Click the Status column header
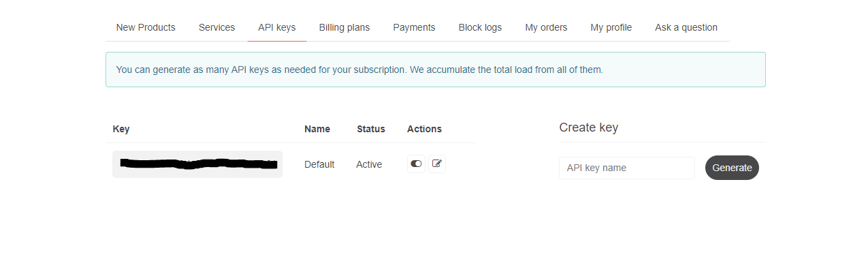This screenshot has height=257, width=868. tap(371, 129)
